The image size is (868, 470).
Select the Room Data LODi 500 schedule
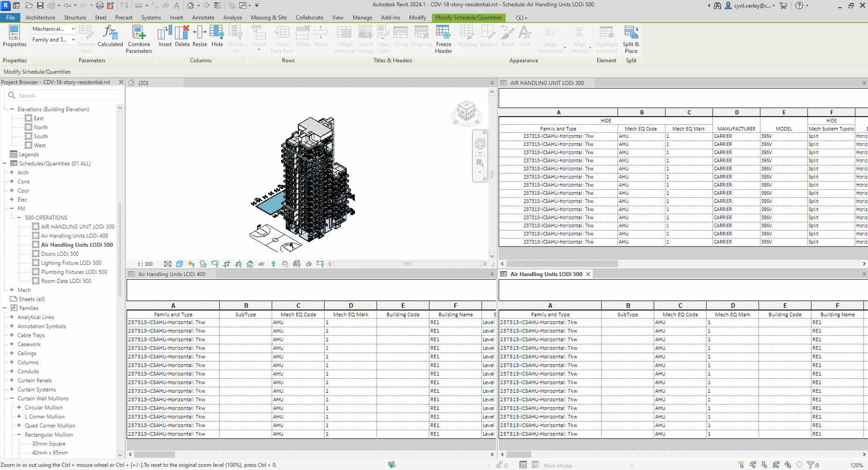tap(66, 281)
